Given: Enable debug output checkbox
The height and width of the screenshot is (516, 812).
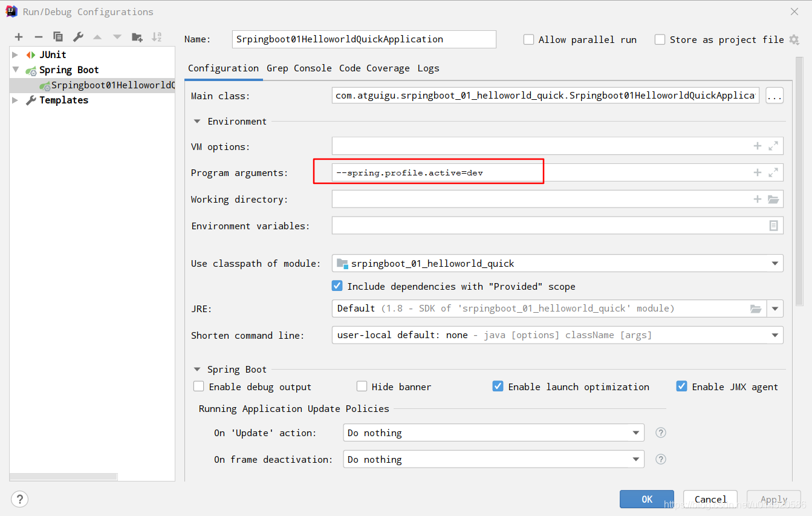Looking at the screenshot, I should [x=198, y=386].
